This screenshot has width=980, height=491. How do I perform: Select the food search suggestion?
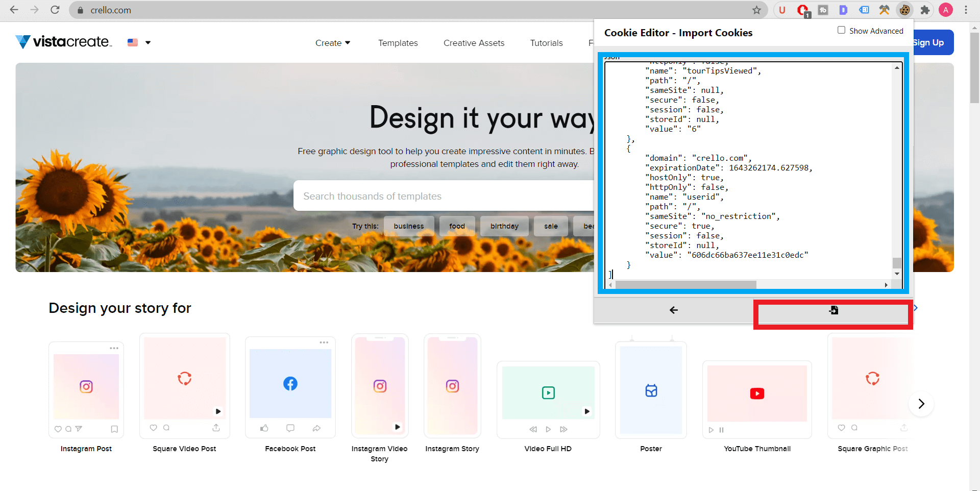pyautogui.click(x=457, y=226)
